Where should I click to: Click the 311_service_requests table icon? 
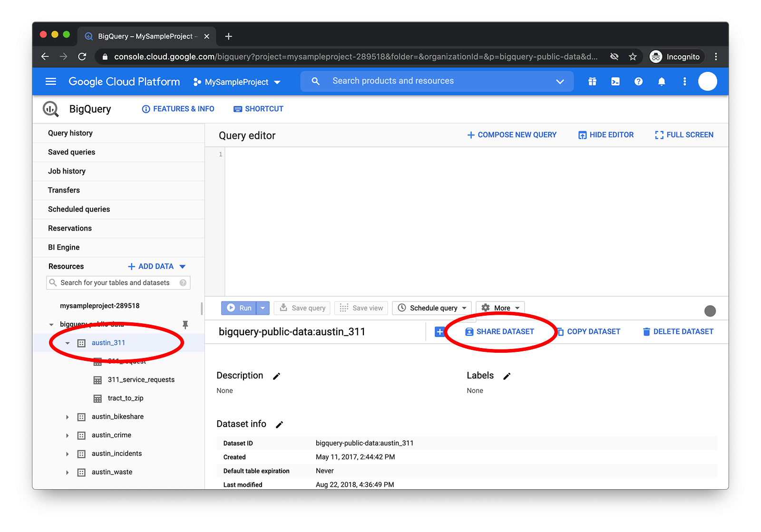point(98,380)
